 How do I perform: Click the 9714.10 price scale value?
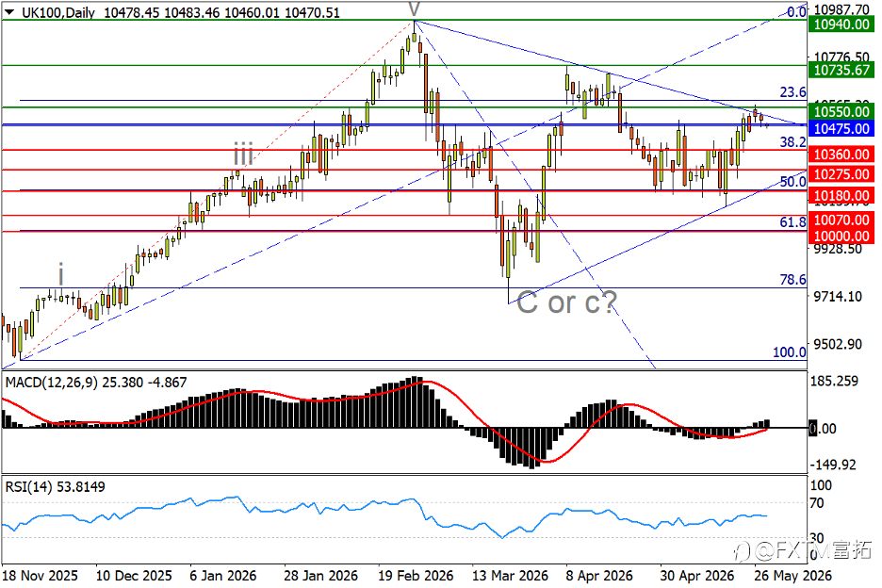(838, 297)
